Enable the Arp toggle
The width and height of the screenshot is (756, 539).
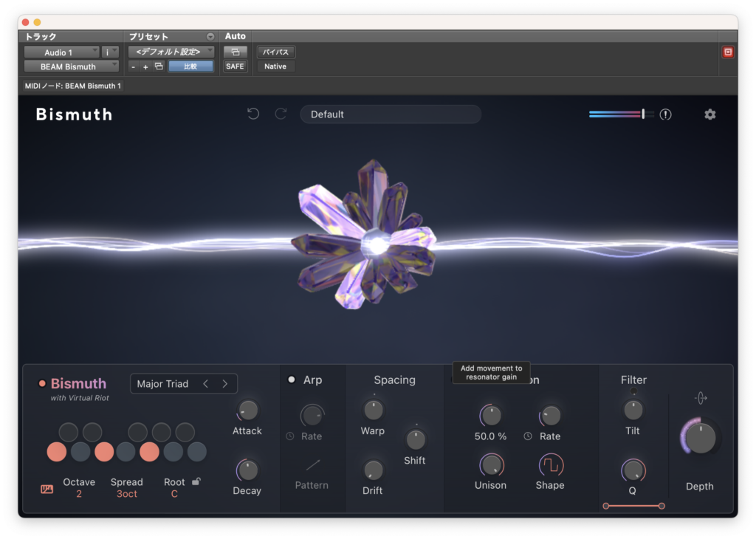coord(291,380)
